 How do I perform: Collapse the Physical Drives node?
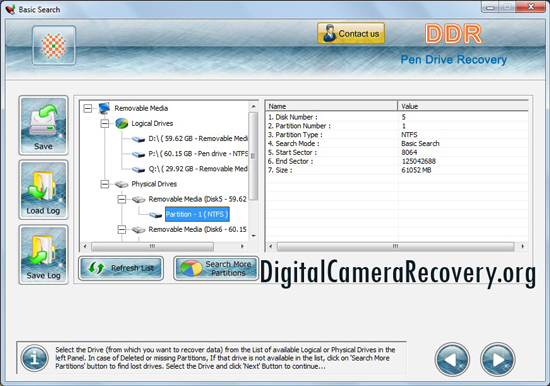pyautogui.click(x=105, y=184)
